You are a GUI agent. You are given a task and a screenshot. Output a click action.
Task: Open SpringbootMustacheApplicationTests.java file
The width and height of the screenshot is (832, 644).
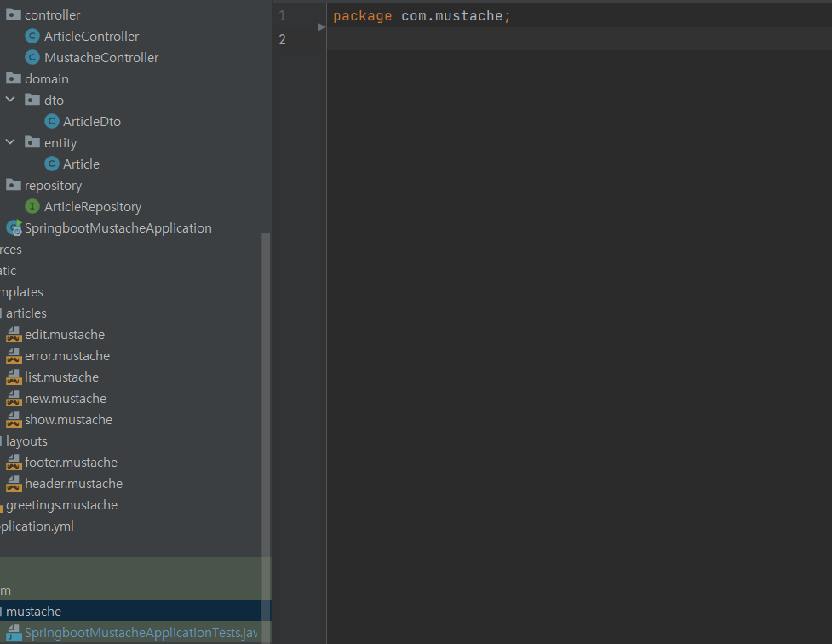click(141, 633)
